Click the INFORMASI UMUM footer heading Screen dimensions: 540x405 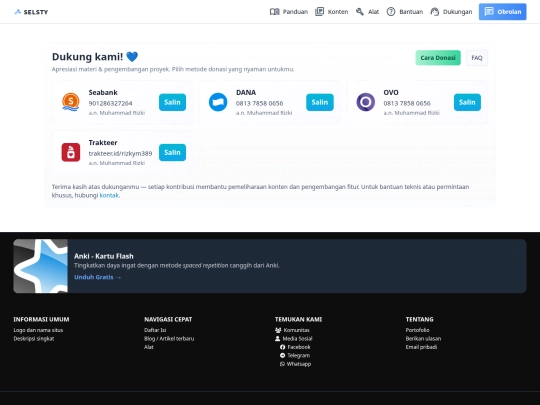point(41,319)
